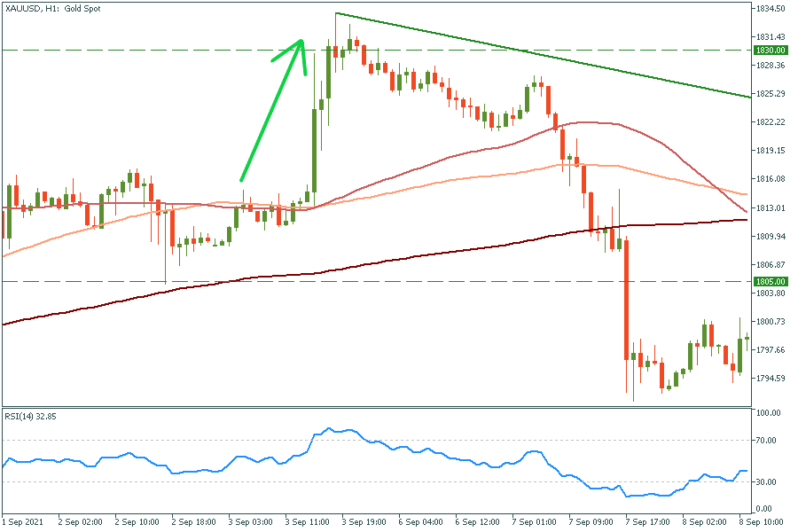Click the 1805.00 price level tag
Viewport: 798px width, 532px height.
(770, 282)
